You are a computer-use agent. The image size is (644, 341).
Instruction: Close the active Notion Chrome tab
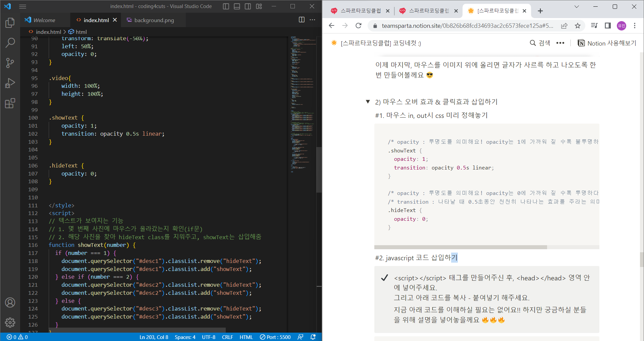(525, 11)
